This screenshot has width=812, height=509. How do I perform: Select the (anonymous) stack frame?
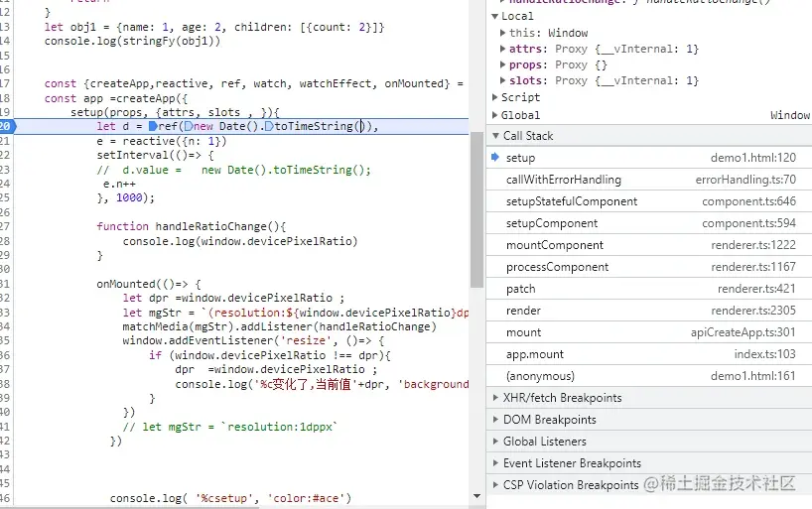tap(649, 375)
